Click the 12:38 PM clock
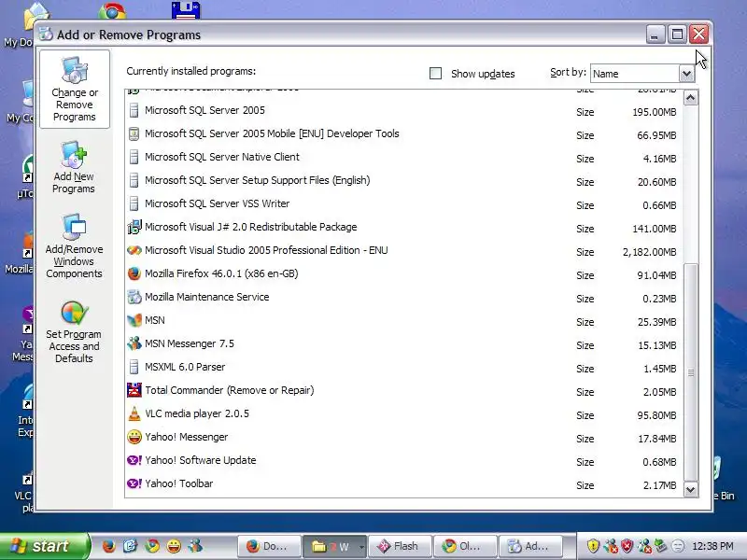The width and height of the screenshot is (747, 560). coord(712,546)
